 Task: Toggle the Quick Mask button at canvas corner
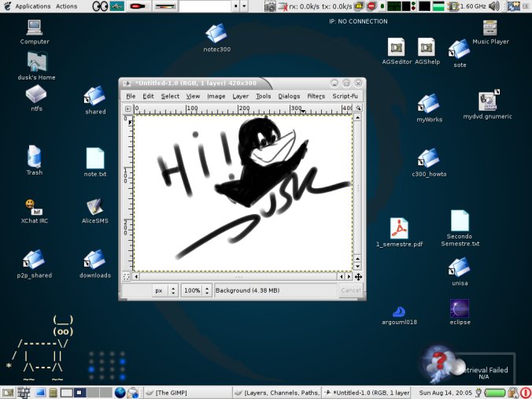tap(127, 276)
